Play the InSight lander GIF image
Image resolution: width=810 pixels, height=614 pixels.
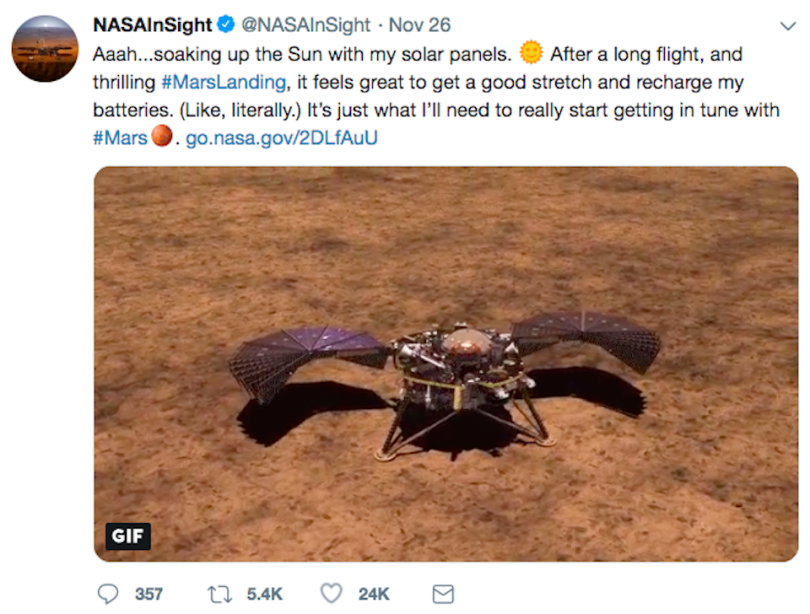click(x=445, y=363)
